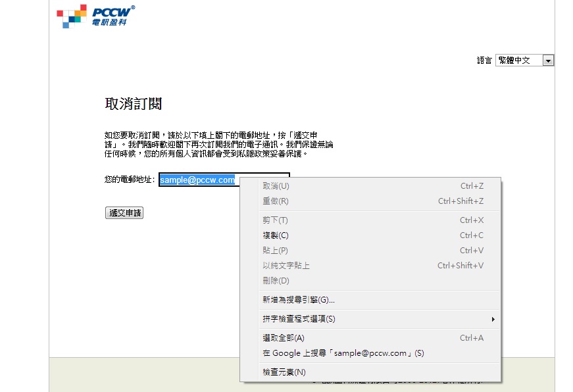Click 新增為搜尋引擎(G)... menu entry
Image resolution: width=573 pixels, height=392 pixels.
click(x=299, y=300)
